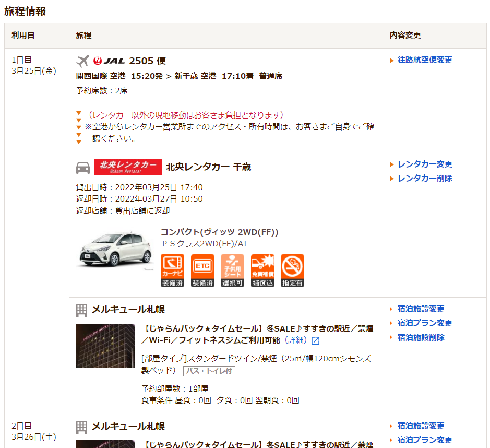Click the 内容変更 column header
This screenshot has height=448, width=490.
(x=405, y=36)
